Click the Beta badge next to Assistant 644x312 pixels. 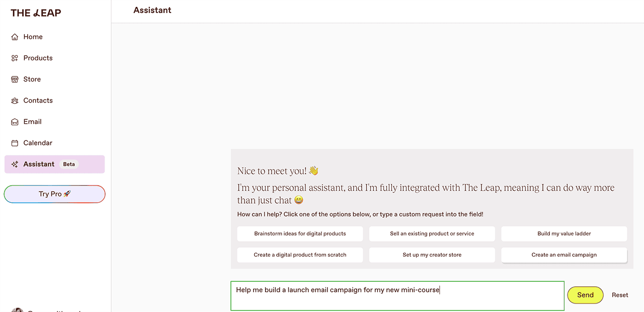(68, 164)
